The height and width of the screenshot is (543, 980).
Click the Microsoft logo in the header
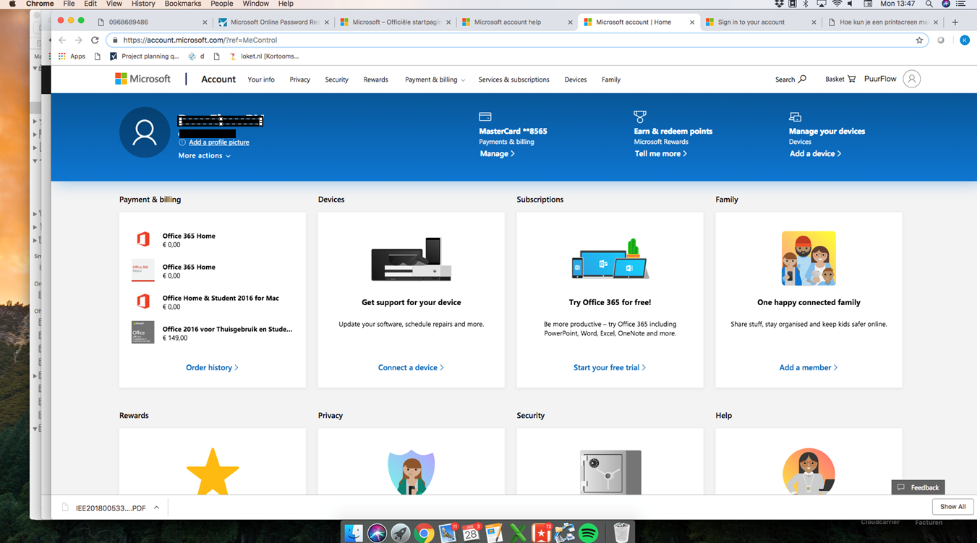pyautogui.click(x=143, y=79)
